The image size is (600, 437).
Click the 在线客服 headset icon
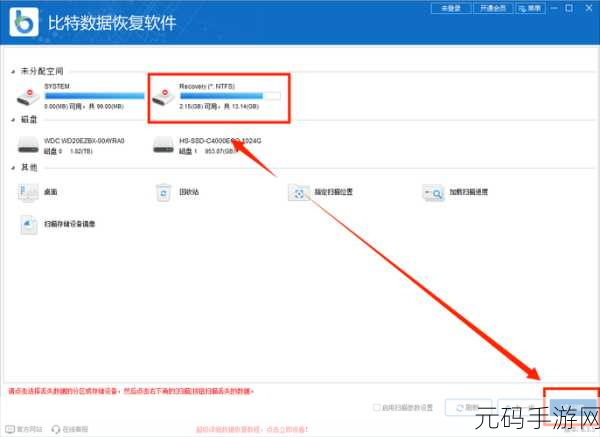(x=56, y=429)
